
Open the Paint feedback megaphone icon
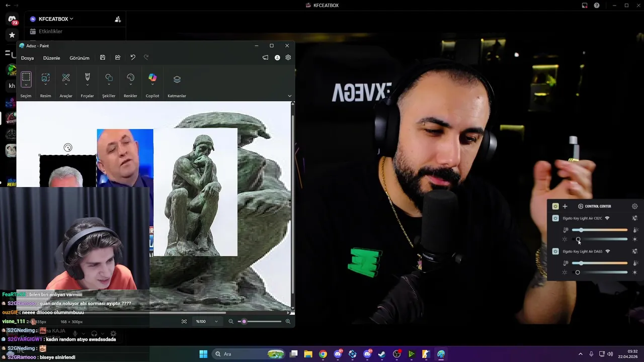tap(265, 58)
